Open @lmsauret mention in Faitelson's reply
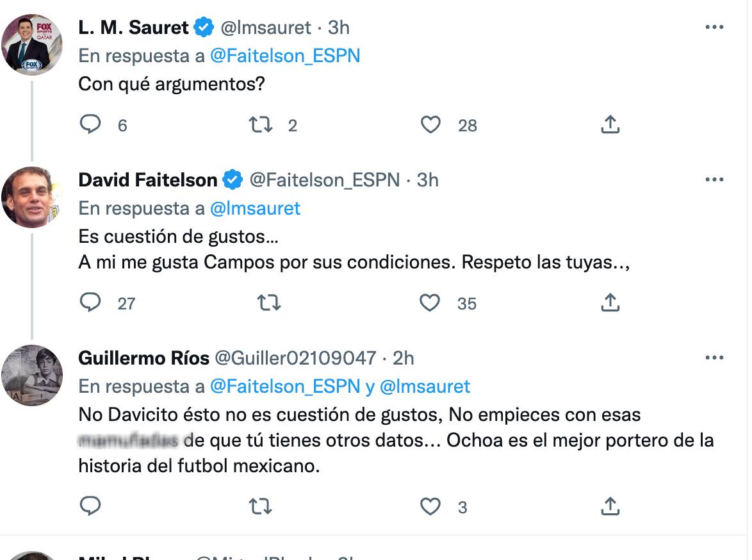This screenshot has height=560, width=752. click(255, 208)
